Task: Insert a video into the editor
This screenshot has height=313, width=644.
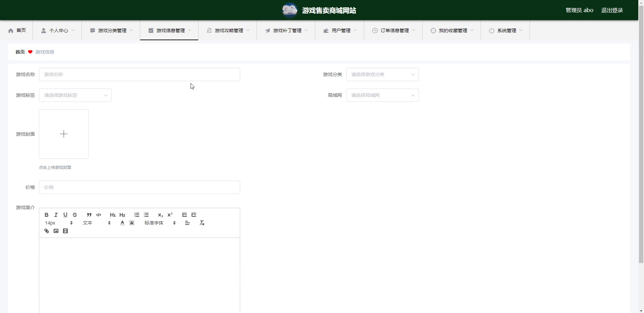Action: [x=65, y=231]
